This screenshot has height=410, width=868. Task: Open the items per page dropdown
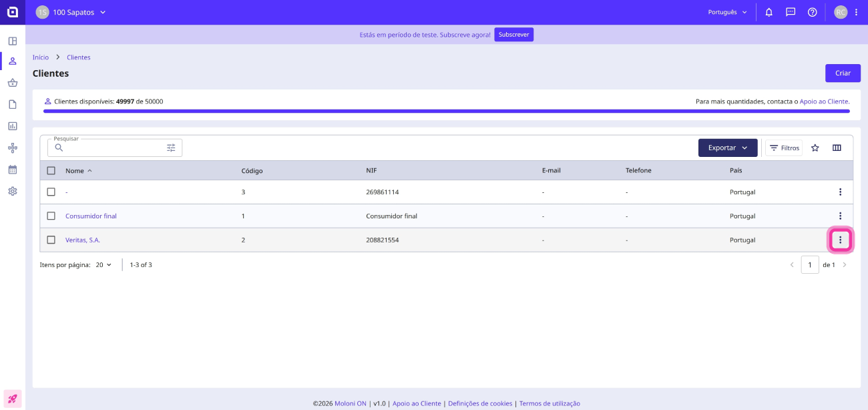click(103, 264)
